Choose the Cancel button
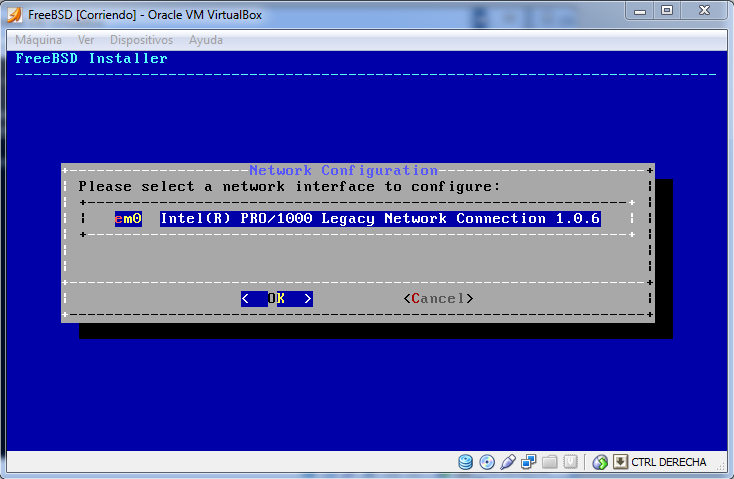 click(x=439, y=299)
